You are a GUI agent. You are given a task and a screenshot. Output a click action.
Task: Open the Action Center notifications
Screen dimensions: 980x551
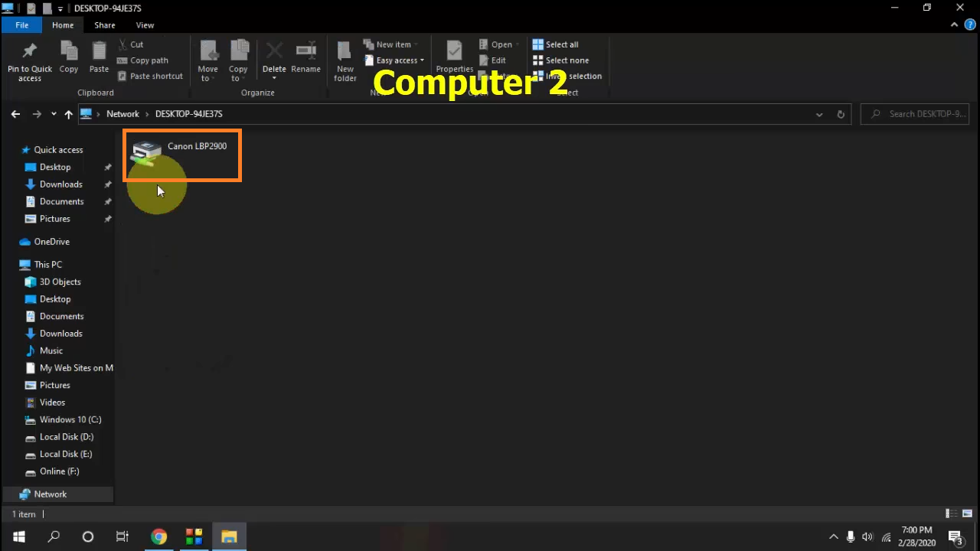click(955, 536)
